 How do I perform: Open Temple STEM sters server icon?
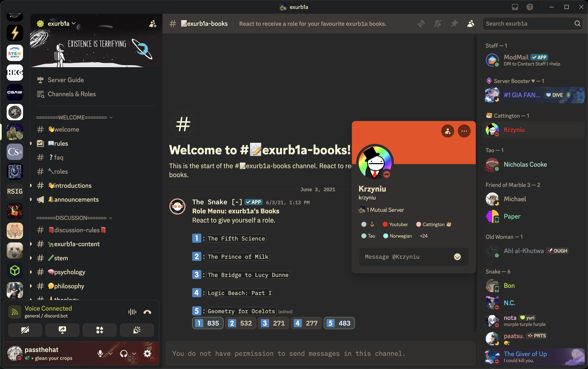pyautogui.click(x=15, y=53)
